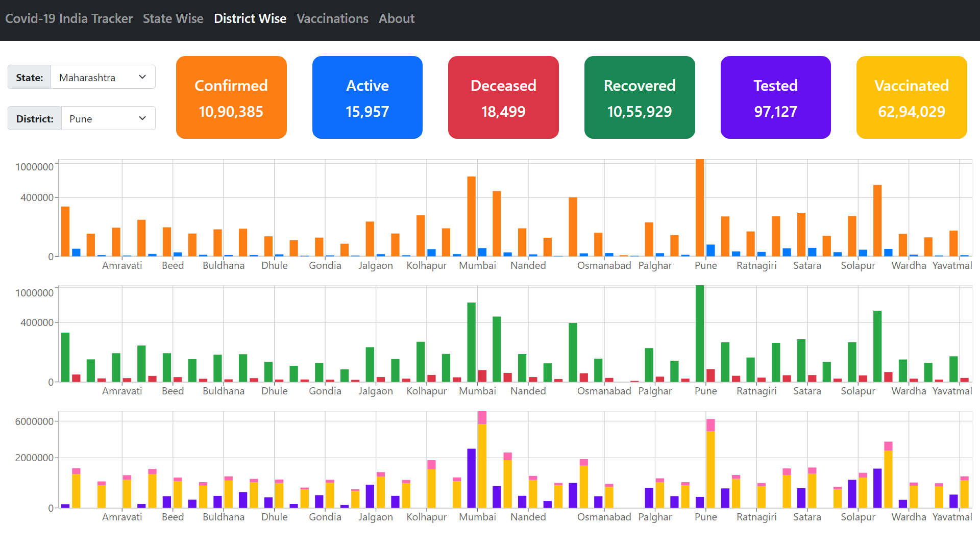Expand the District dropdown showing Pune
980x551 pixels.
(x=108, y=118)
